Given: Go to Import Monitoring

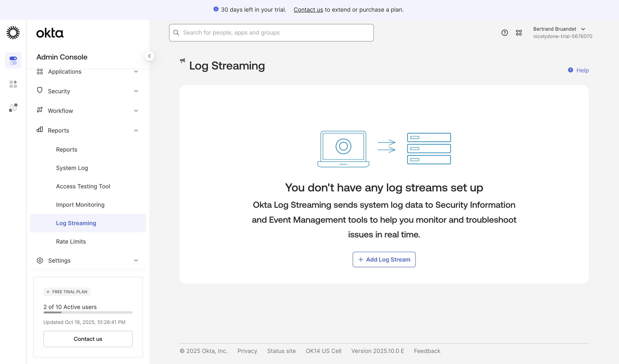Looking at the screenshot, I should click(80, 205).
